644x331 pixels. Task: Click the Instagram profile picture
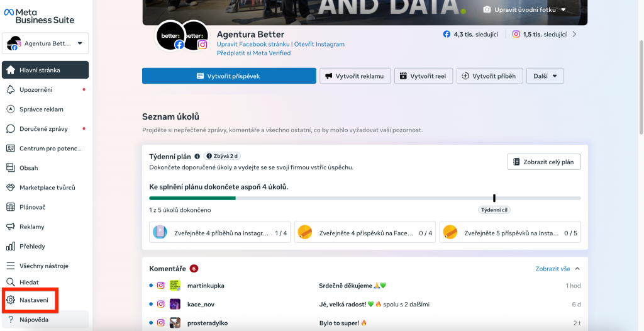click(x=196, y=36)
